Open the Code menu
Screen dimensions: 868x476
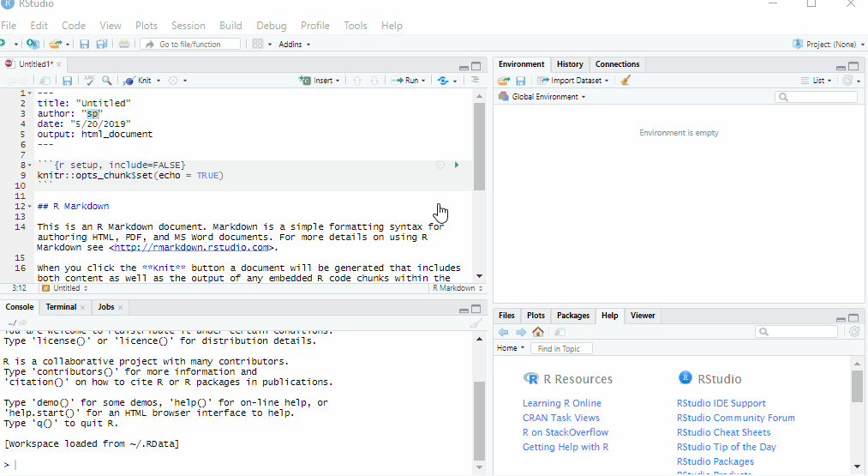coord(74,26)
